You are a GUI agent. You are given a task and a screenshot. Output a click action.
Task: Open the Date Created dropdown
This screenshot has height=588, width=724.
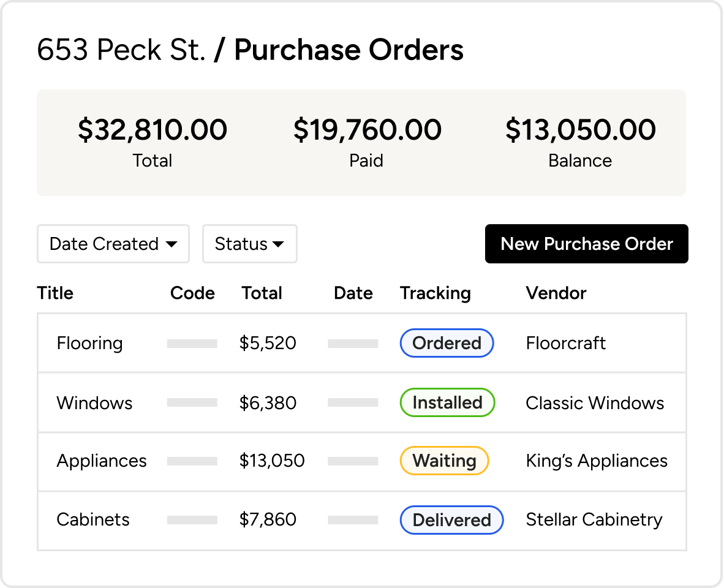[x=113, y=244]
